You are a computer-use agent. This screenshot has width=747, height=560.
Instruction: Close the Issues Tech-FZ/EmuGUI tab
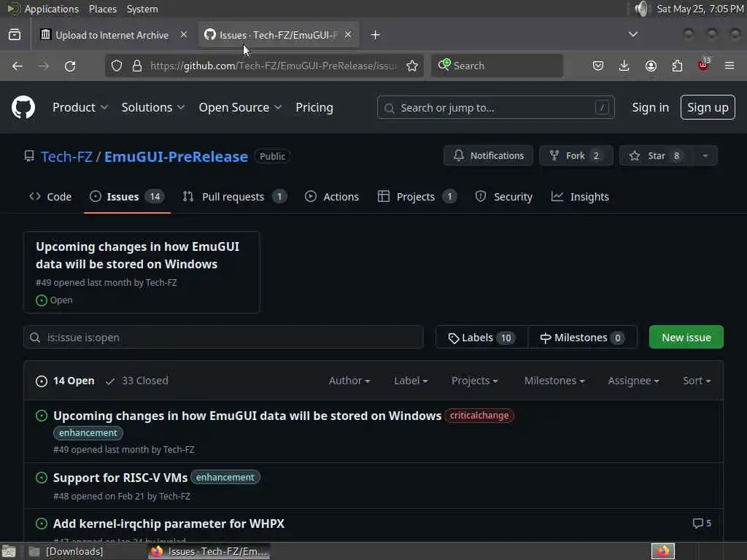[x=348, y=34]
